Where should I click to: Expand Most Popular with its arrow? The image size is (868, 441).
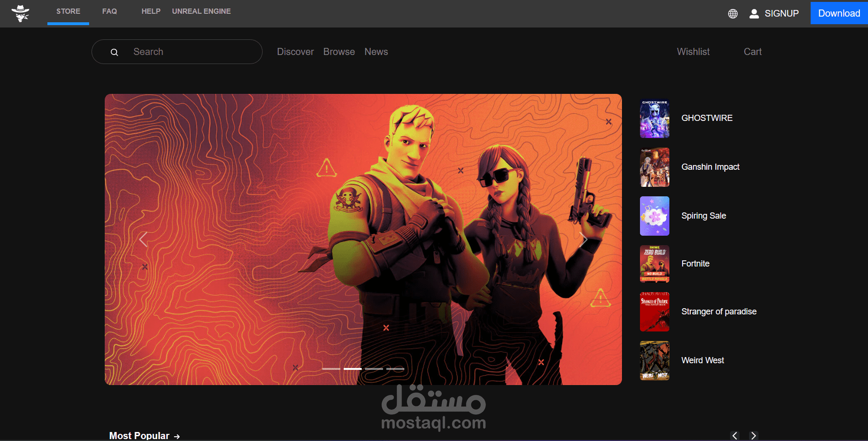point(177,436)
